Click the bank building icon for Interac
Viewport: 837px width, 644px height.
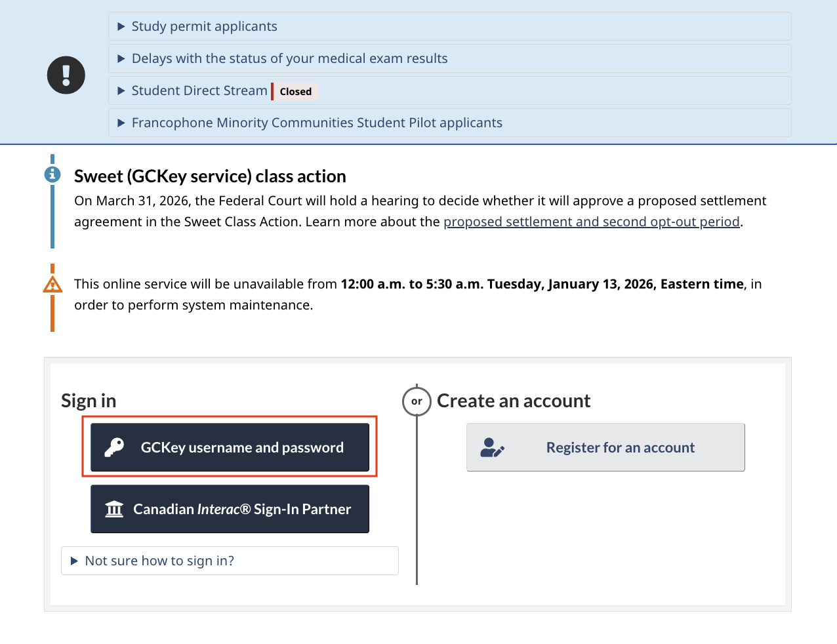tap(114, 509)
